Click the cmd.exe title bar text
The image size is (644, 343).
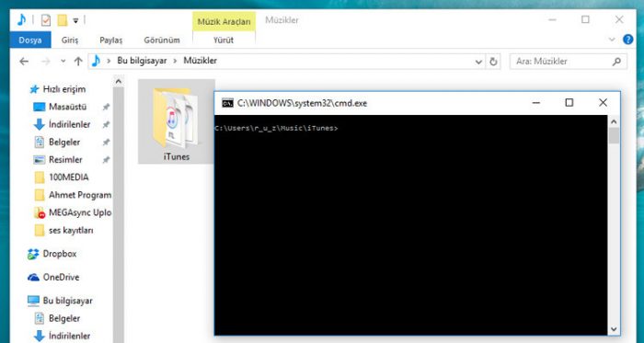(x=303, y=103)
